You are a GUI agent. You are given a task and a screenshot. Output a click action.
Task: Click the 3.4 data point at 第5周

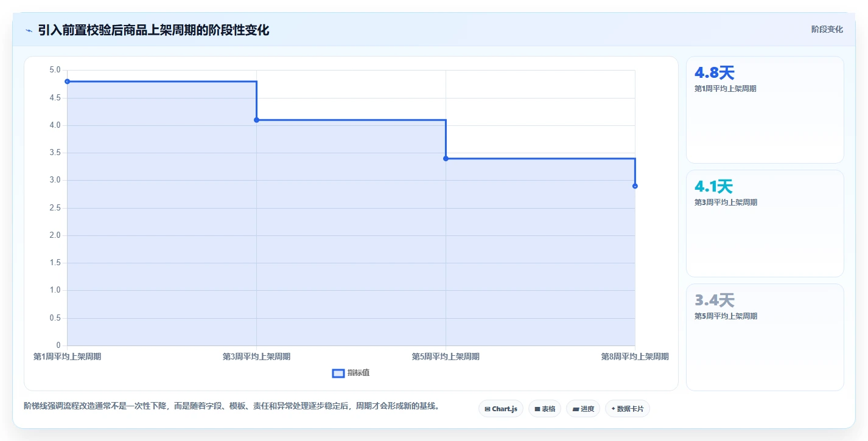point(446,158)
